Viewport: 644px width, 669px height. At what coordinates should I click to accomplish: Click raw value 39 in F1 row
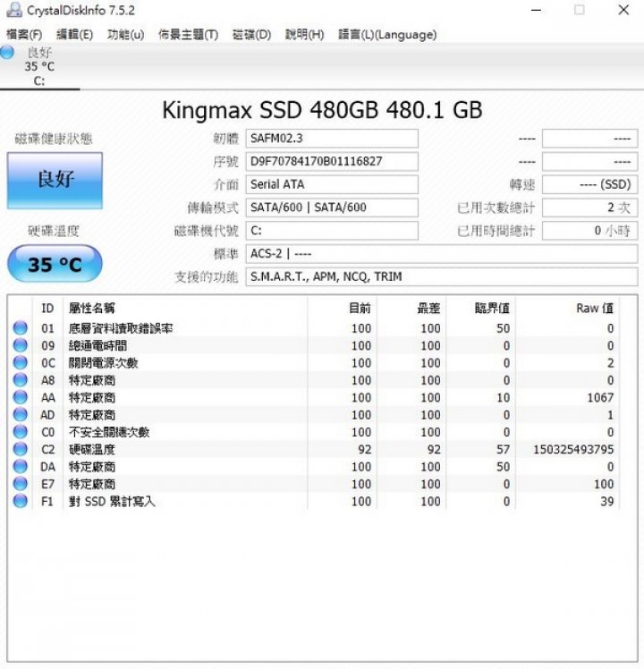[x=606, y=502]
